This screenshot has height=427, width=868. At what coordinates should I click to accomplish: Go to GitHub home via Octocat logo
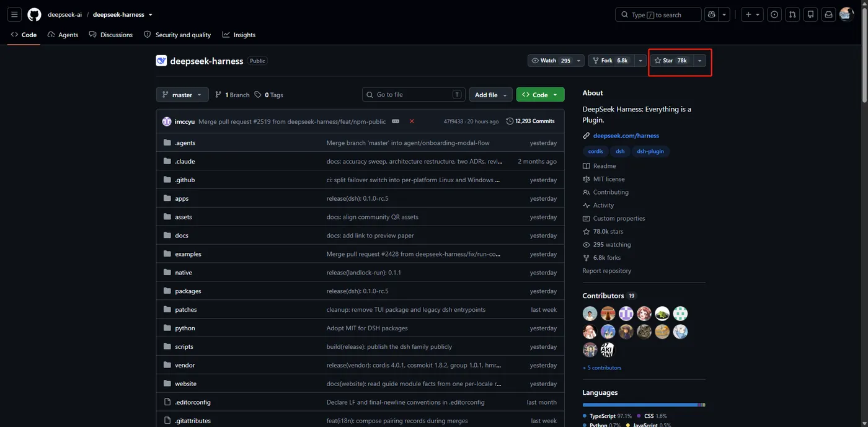[x=34, y=14]
